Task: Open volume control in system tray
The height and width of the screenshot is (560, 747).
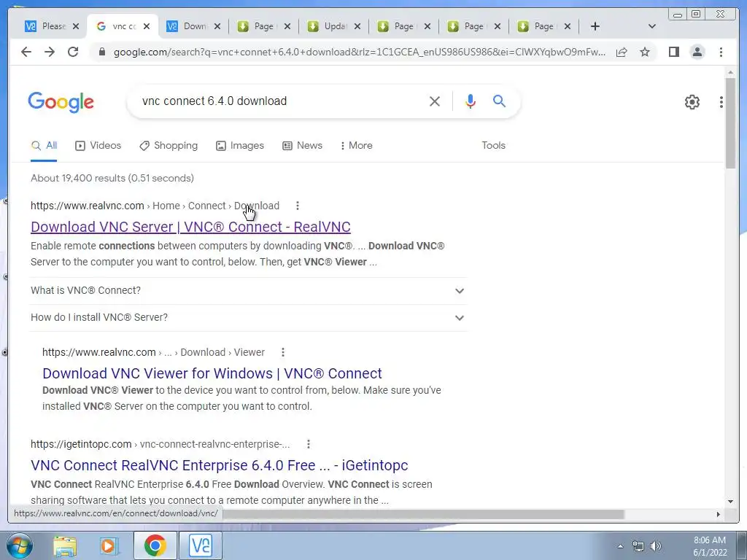Action: 656,546
